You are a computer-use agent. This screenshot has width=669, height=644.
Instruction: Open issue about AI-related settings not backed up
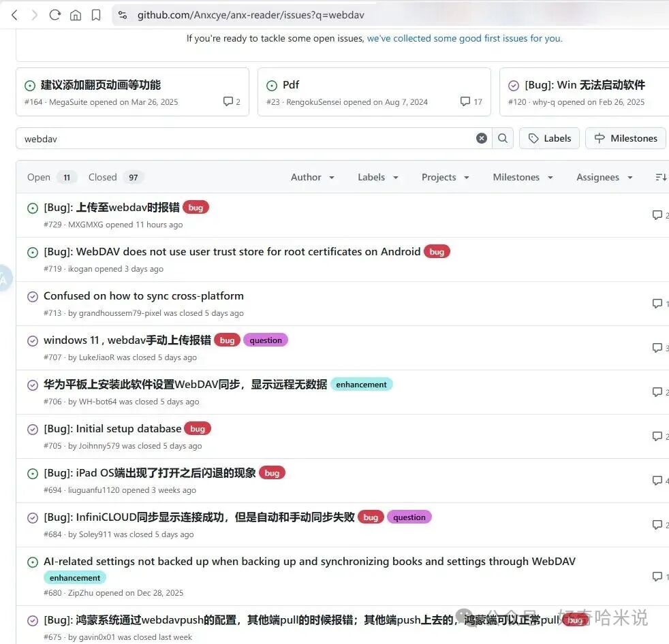pyautogui.click(x=310, y=562)
